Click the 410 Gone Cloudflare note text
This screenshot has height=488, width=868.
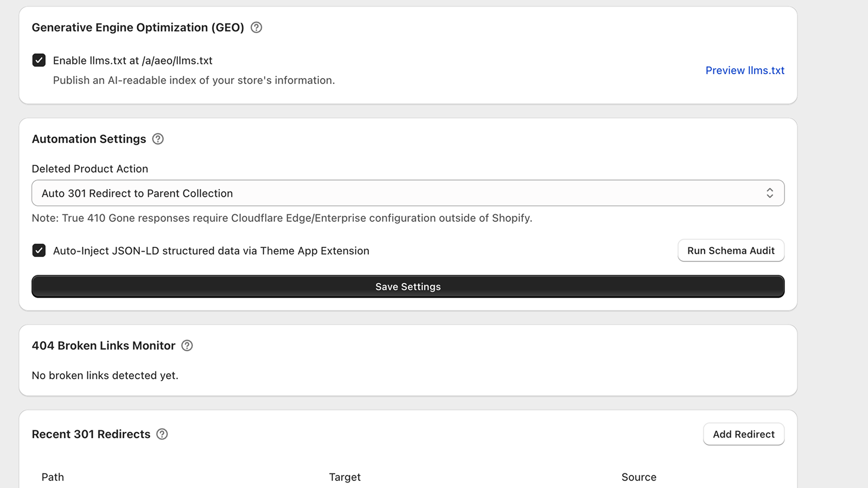(282, 218)
